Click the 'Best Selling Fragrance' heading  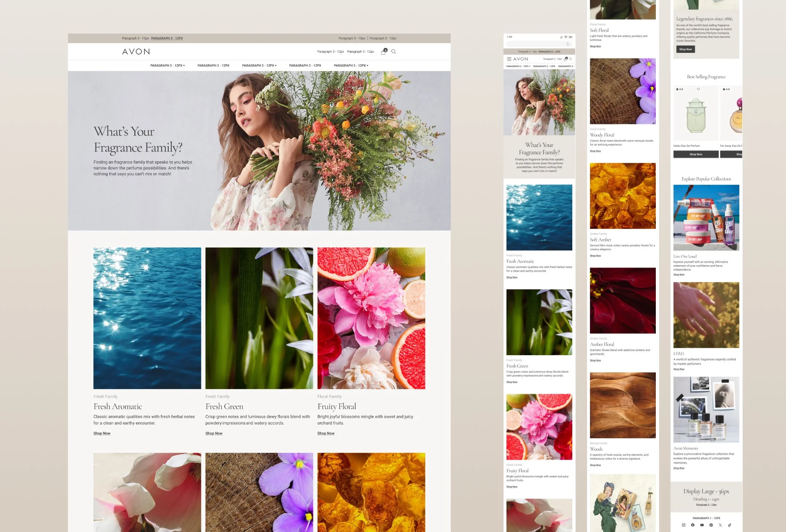point(706,77)
